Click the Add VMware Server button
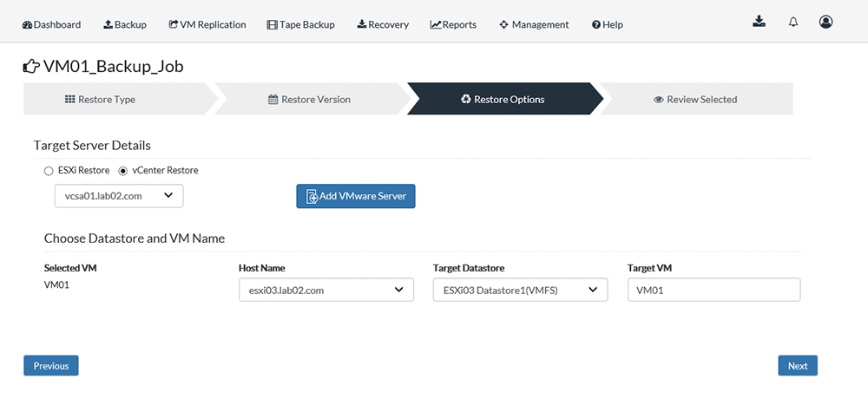This screenshot has height=405, width=868. [356, 196]
